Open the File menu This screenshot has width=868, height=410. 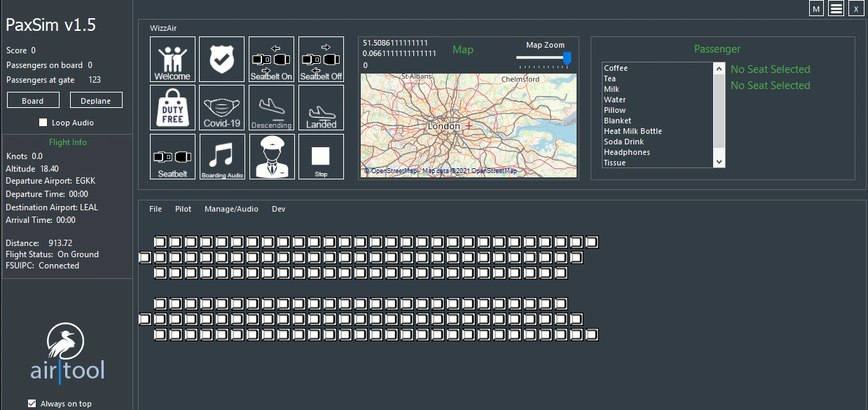coord(155,208)
